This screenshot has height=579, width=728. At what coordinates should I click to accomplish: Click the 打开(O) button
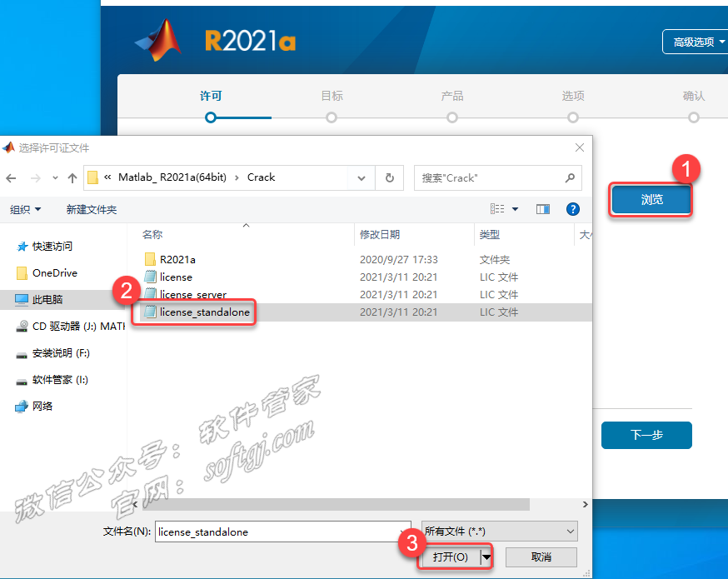tap(451, 557)
